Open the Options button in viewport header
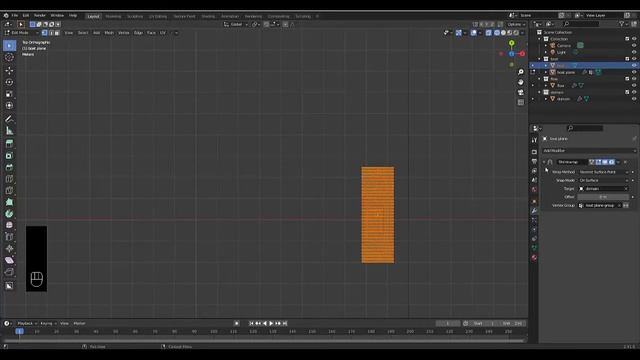The image size is (640, 360). pyautogui.click(x=516, y=24)
